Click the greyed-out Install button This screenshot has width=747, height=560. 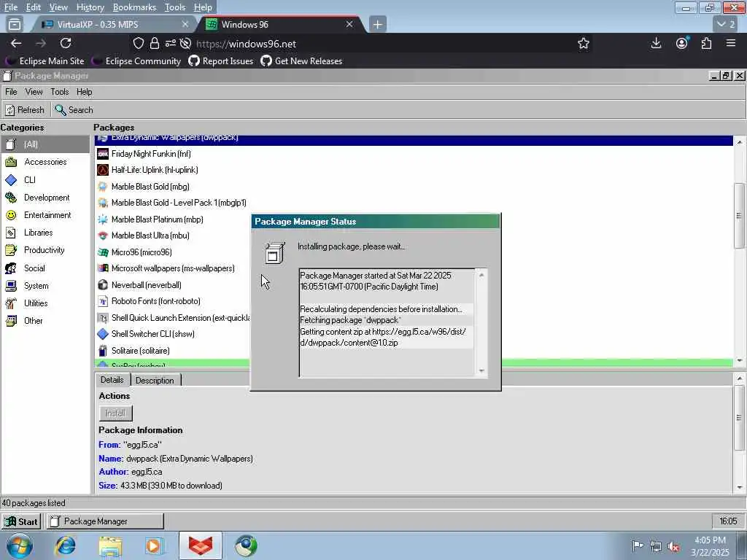[x=115, y=413]
